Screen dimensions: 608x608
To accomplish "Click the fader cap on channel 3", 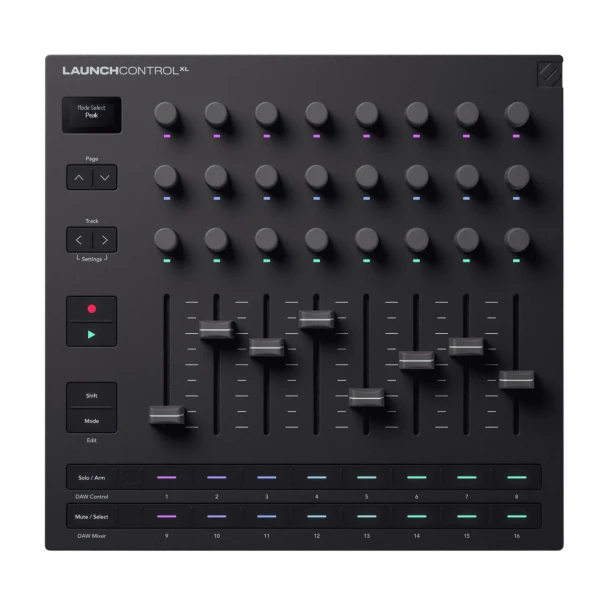I will pyautogui.click(x=267, y=348).
